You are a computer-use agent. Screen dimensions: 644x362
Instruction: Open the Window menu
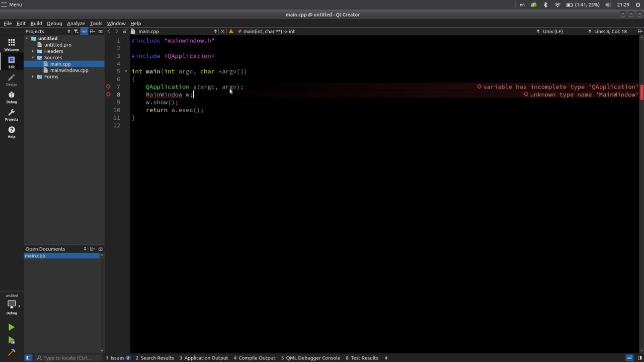point(116,23)
